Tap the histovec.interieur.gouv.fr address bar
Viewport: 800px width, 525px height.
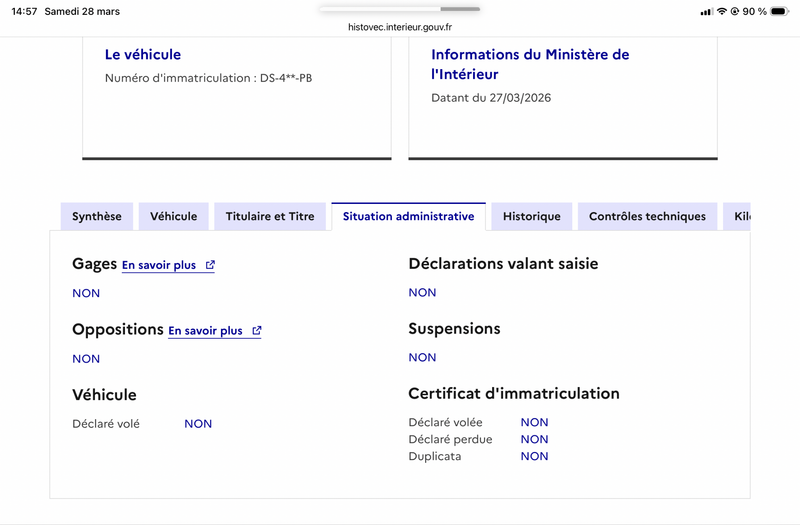pyautogui.click(x=400, y=27)
